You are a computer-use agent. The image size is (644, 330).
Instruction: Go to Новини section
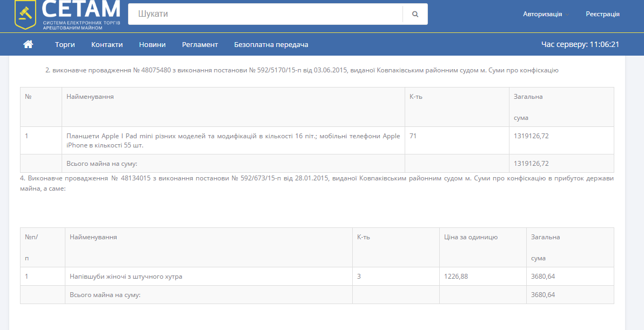[x=152, y=44]
